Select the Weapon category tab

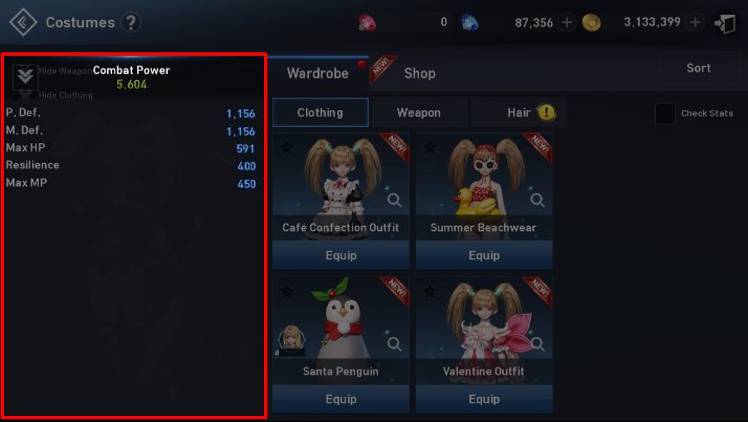(x=418, y=113)
